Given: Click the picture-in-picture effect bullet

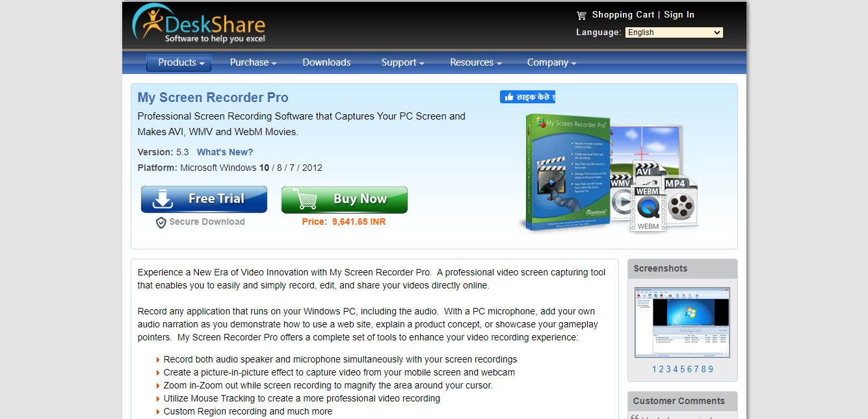Looking at the screenshot, I should (x=339, y=372).
